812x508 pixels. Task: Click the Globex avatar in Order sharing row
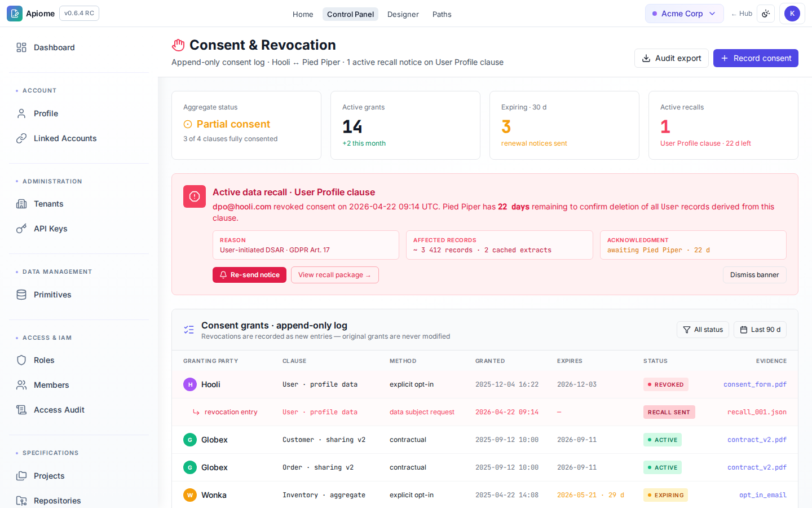pyautogui.click(x=190, y=467)
